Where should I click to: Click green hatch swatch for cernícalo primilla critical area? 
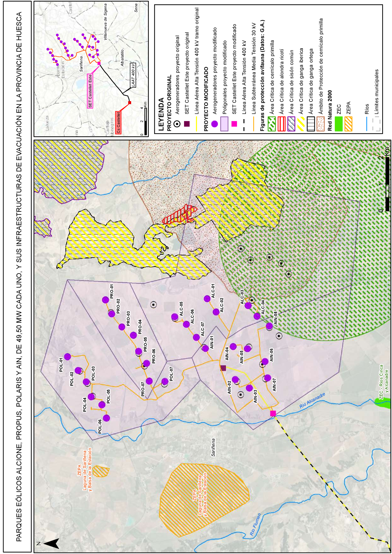(272, 124)
